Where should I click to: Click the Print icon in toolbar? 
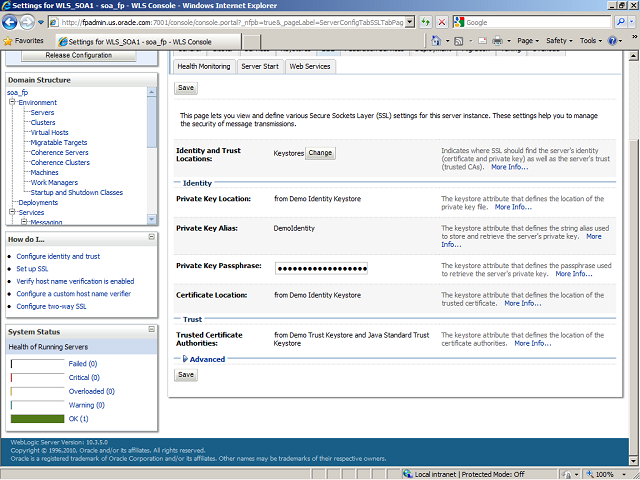(x=497, y=41)
